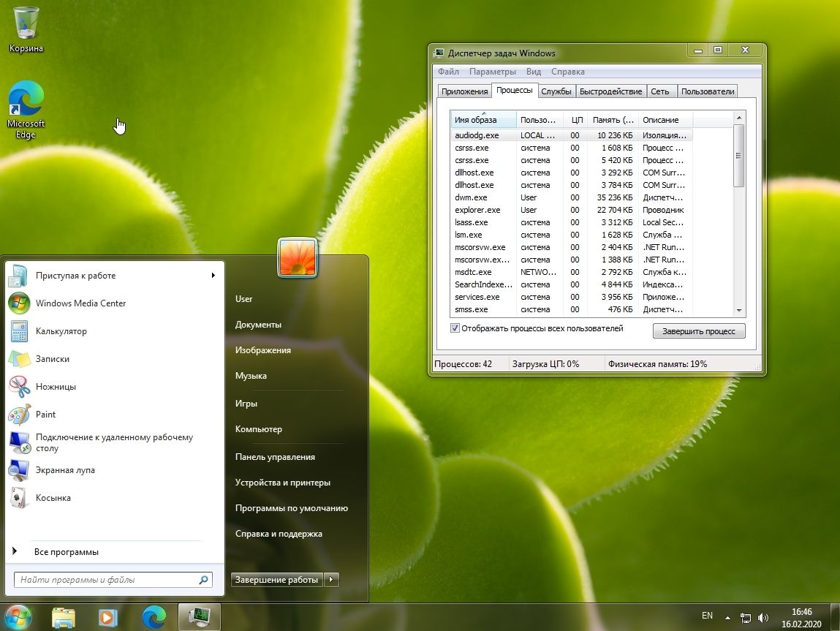The width and height of the screenshot is (840, 631).
Task: Click the Завершить процесс button
Action: tap(698, 331)
